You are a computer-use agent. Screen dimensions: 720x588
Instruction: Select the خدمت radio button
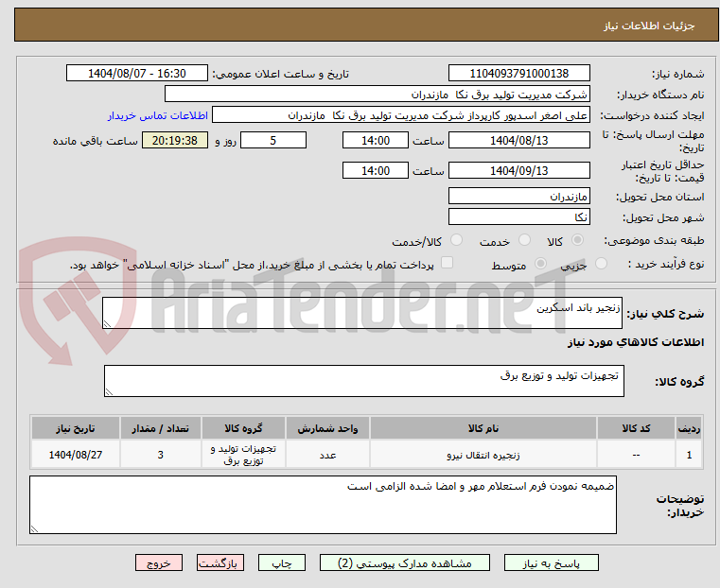(x=524, y=240)
